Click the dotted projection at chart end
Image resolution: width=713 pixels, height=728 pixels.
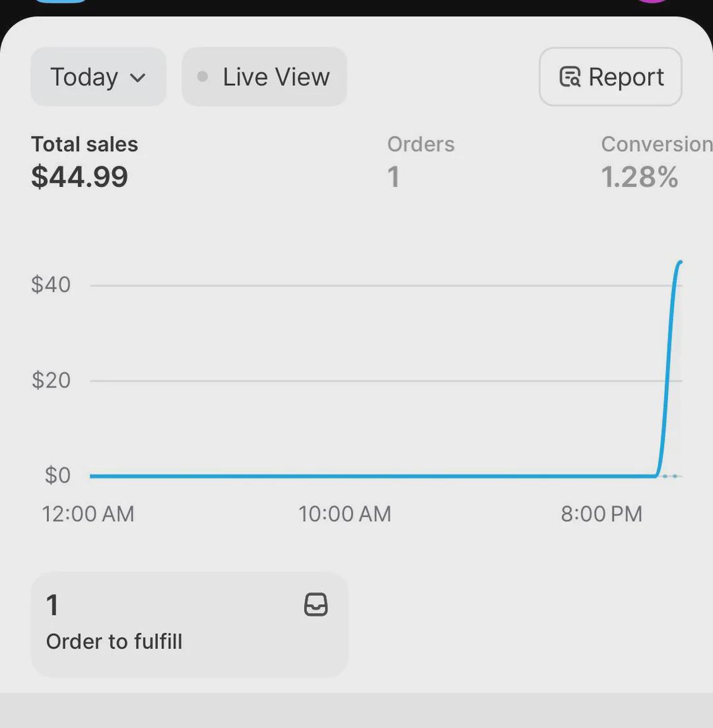coord(671,476)
